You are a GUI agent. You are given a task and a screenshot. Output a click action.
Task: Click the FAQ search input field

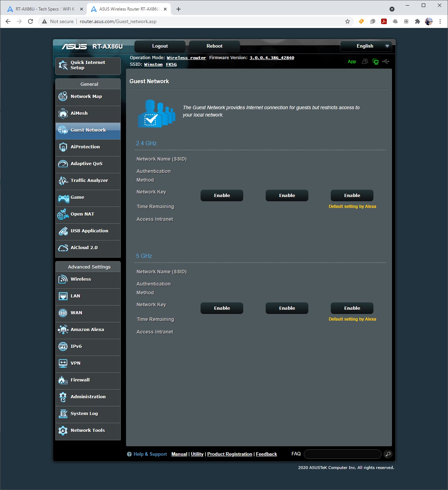(x=342, y=454)
